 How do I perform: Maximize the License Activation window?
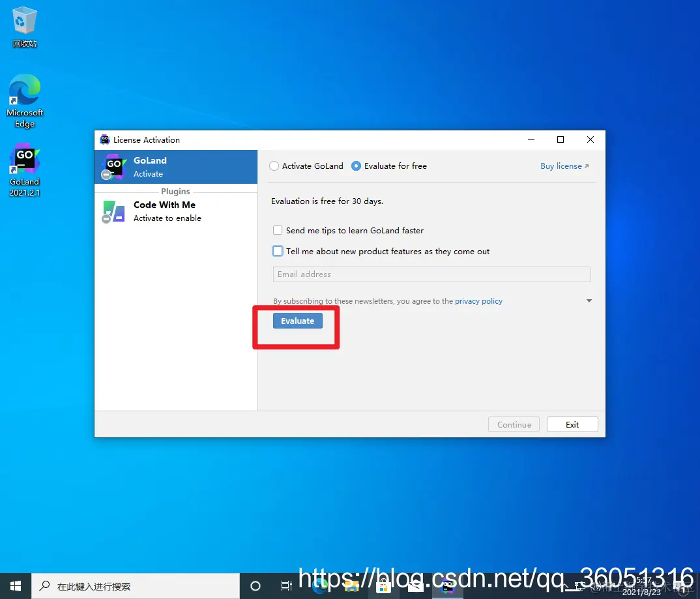[x=561, y=139]
